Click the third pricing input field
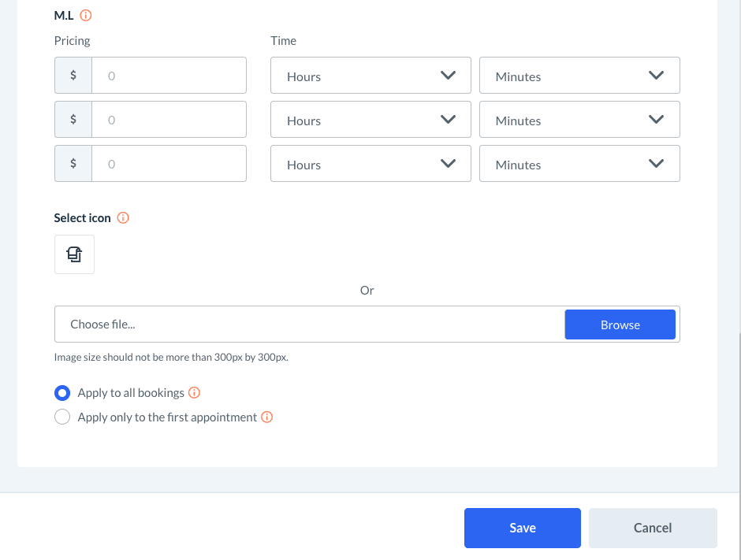 pos(169,165)
